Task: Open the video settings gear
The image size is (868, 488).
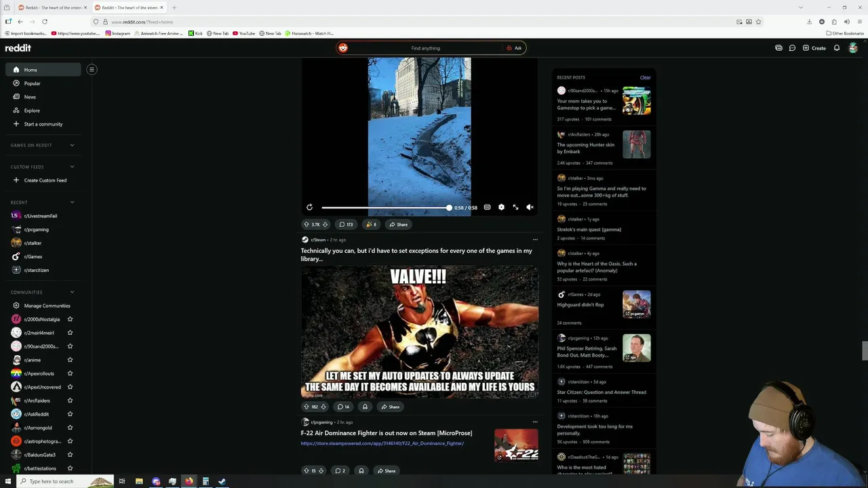Action: 501,207
